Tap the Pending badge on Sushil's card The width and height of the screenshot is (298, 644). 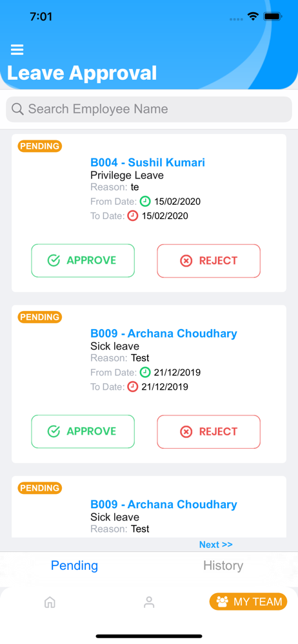click(x=39, y=146)
